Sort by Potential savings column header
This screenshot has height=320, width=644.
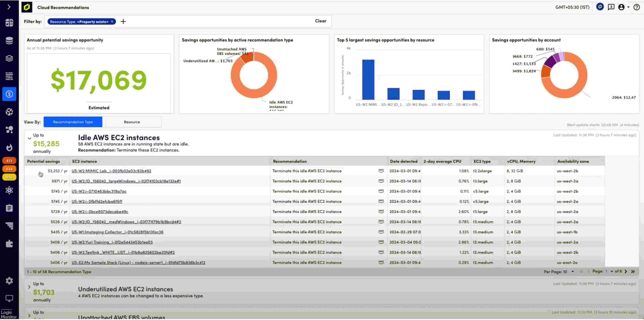click(44, 161)
